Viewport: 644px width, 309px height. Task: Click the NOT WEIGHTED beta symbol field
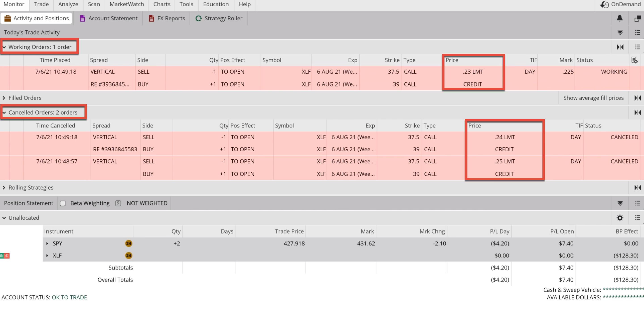click(x=147, y=203)
